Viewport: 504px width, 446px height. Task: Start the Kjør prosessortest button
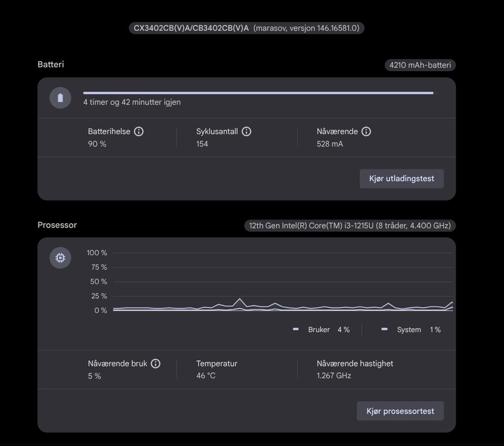pos(400,411)
